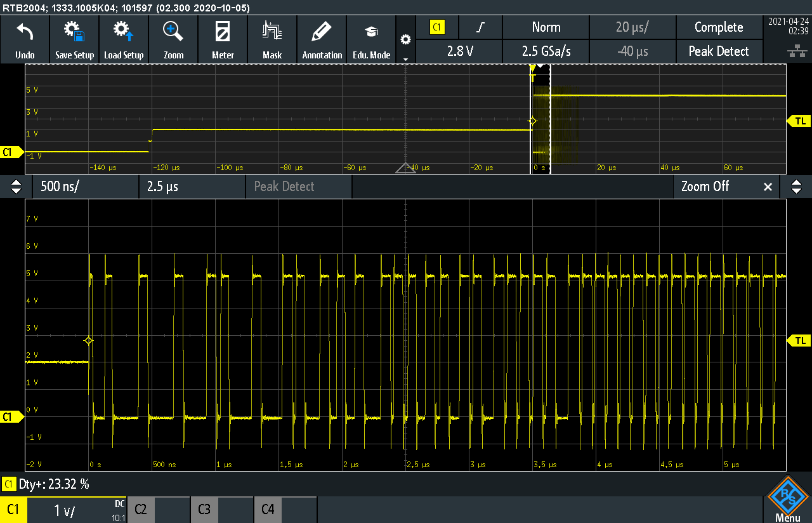Select TL trigger level marker in zoom window
Viewport: 812px width, 523px height.
[798, 341]
